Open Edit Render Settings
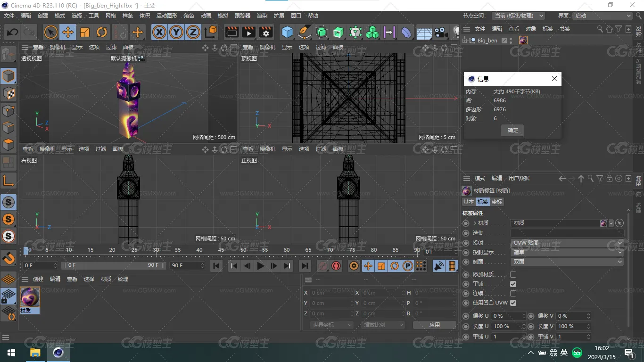The image size is (644, 362). (x=266, y=32)
